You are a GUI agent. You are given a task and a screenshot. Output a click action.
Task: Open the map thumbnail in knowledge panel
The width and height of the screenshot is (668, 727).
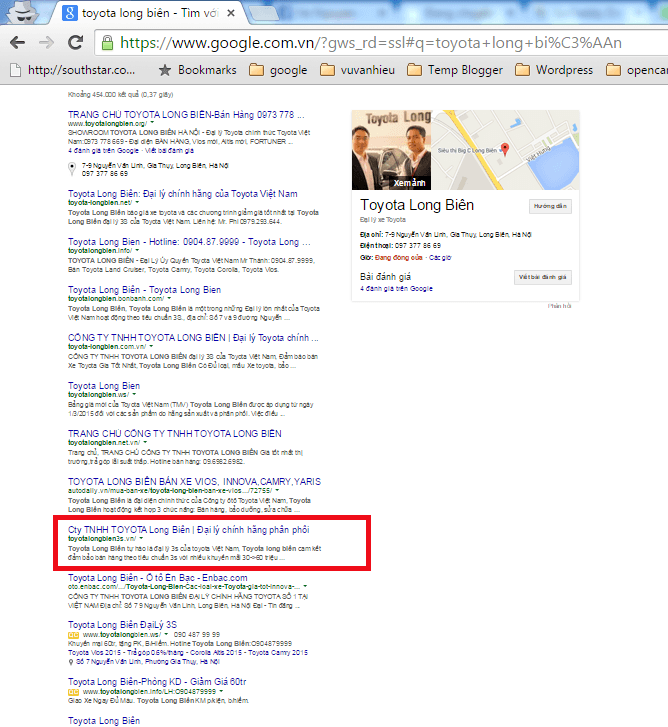pyautogui.click(x=505, y=150)
